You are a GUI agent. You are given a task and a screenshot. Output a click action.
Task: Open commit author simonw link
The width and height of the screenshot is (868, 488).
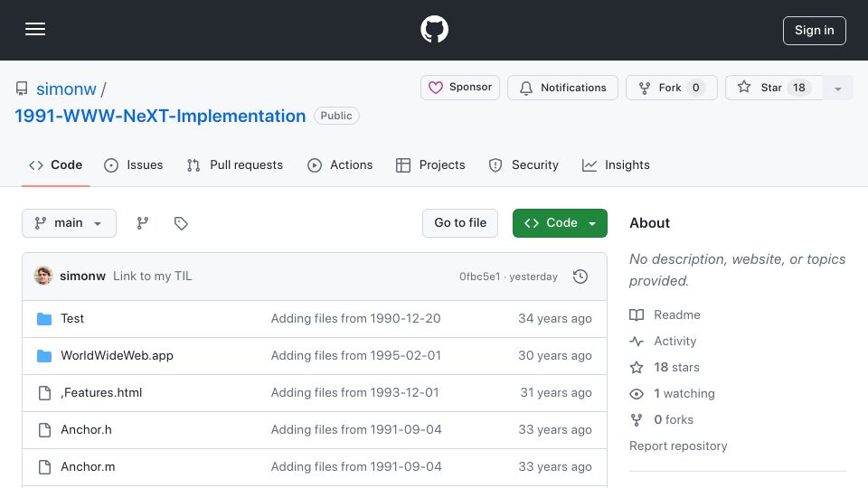(x=82, y=277)
